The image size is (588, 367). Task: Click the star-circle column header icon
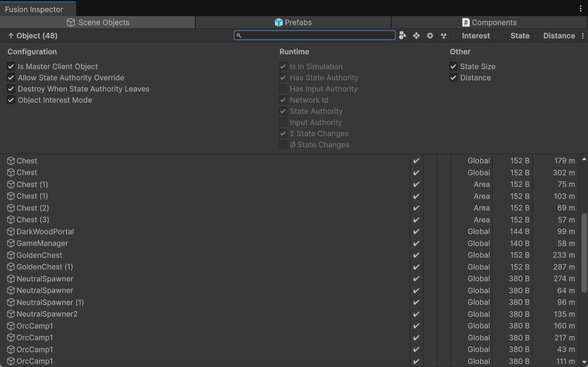pyautogui.click(x=430, y=36)
